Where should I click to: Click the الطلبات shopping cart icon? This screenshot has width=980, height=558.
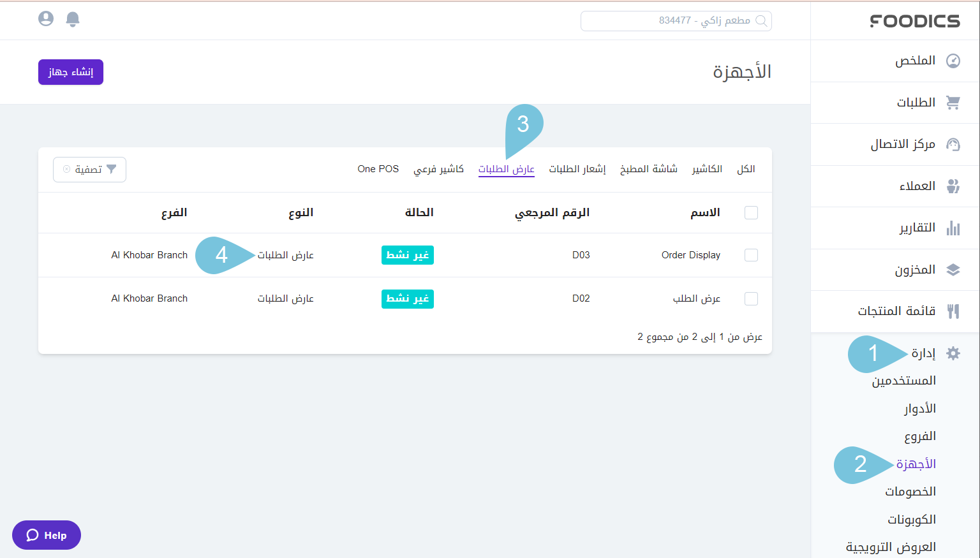click(x=953, y=103)
